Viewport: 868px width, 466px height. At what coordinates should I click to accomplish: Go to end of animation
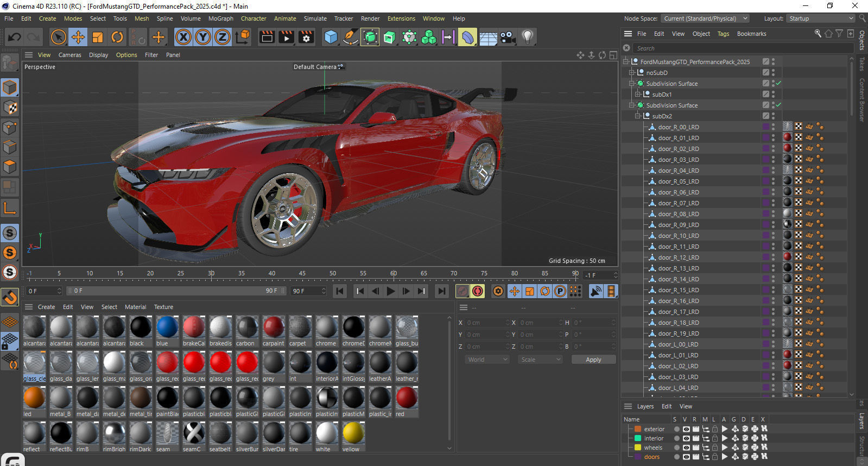pyautogui.click(x=442, y=292)
